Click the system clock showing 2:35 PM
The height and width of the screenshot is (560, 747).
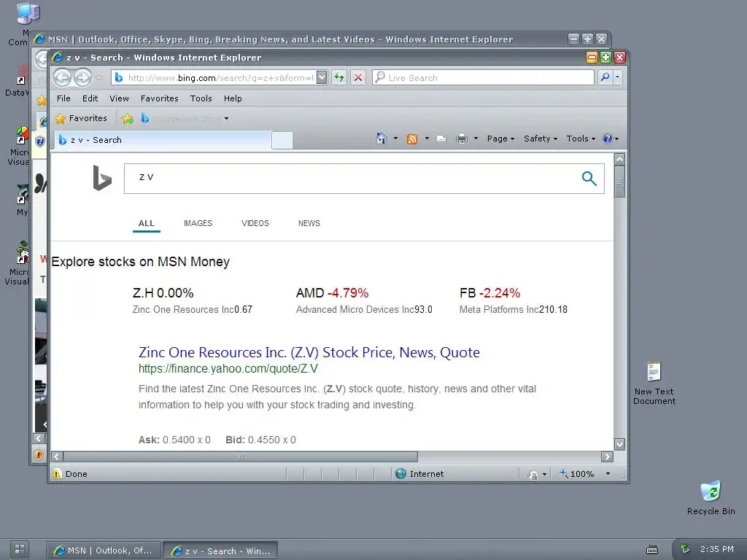pos(716,549)
